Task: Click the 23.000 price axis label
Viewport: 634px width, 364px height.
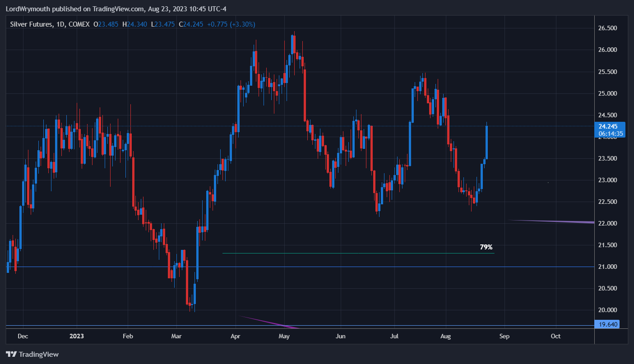Action: pos(607,180)
